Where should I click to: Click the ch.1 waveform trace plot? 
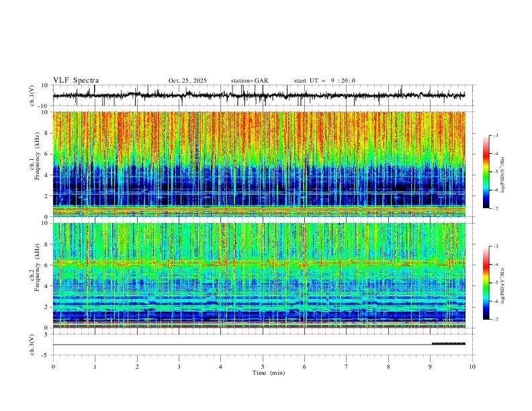pyautogui.click(x=259, y=95)
